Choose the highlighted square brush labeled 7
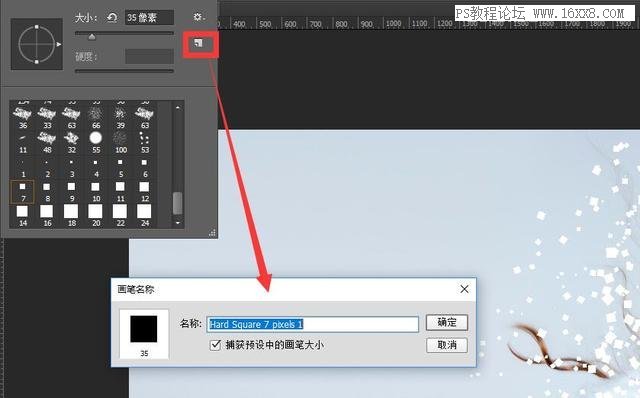The height and width of the screenshot is (398, 640). (x=22, y=191)
